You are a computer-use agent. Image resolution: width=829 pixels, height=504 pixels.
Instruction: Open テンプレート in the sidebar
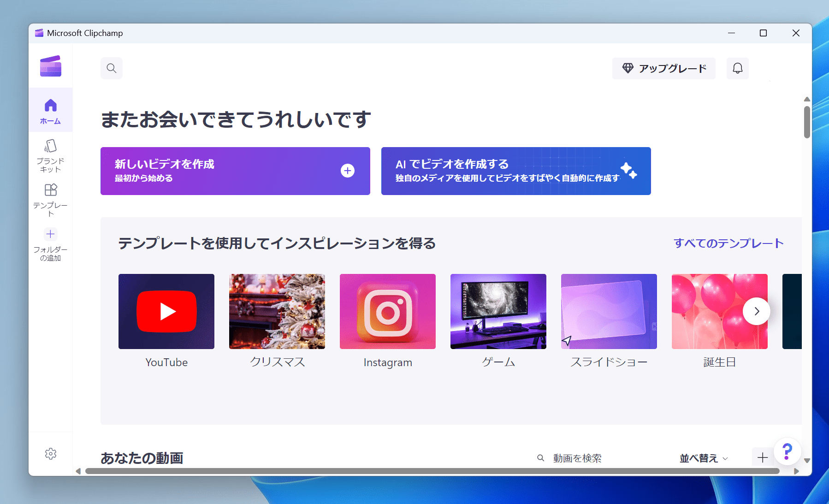[51, 200]
